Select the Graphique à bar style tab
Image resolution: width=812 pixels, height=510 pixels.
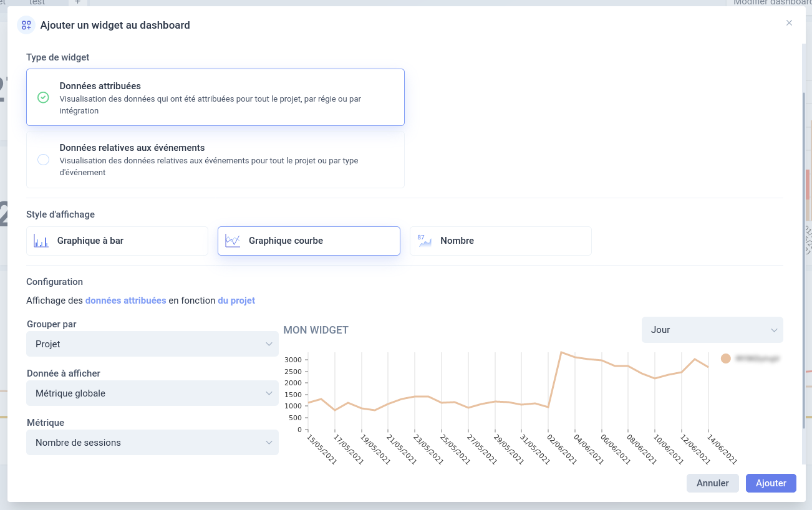tap(117, 241)
